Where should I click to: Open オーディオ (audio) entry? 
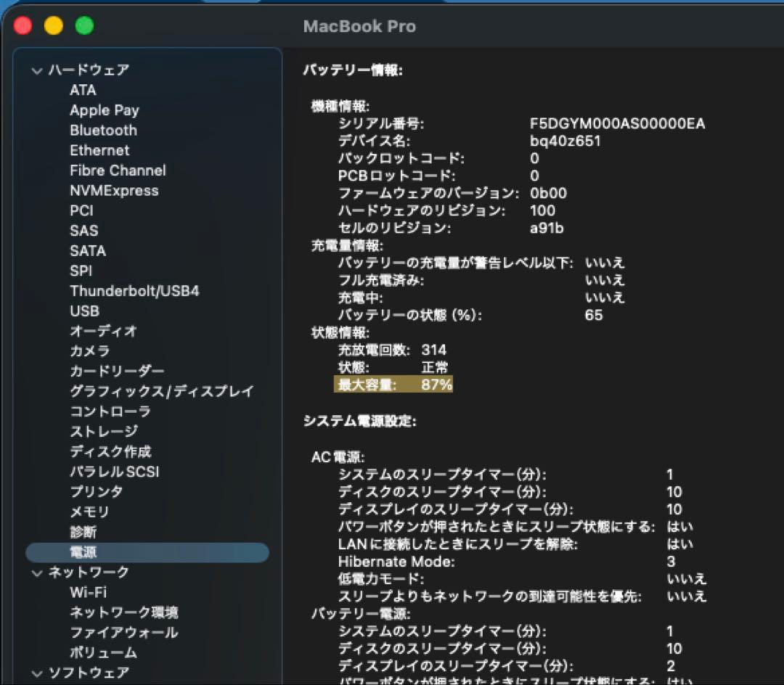pos(103,331)
